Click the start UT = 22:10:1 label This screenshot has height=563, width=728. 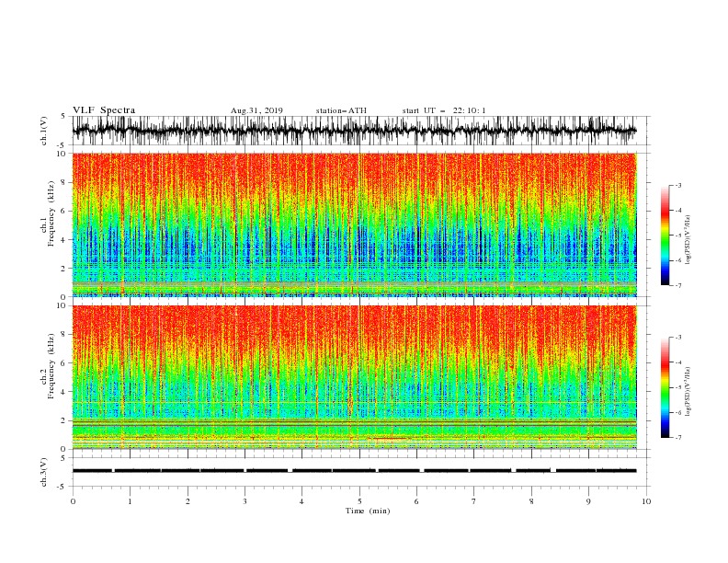click(x=444, y=110)
